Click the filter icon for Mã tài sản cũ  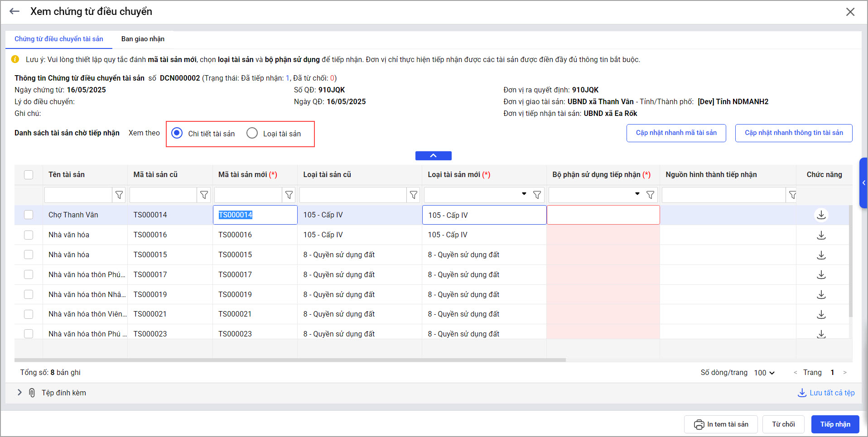204,195
